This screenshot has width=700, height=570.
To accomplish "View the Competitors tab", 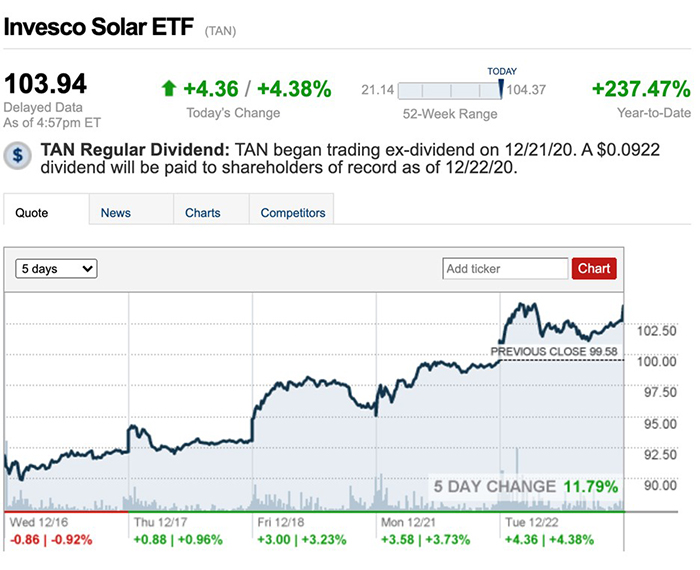I will pos(293,212).
